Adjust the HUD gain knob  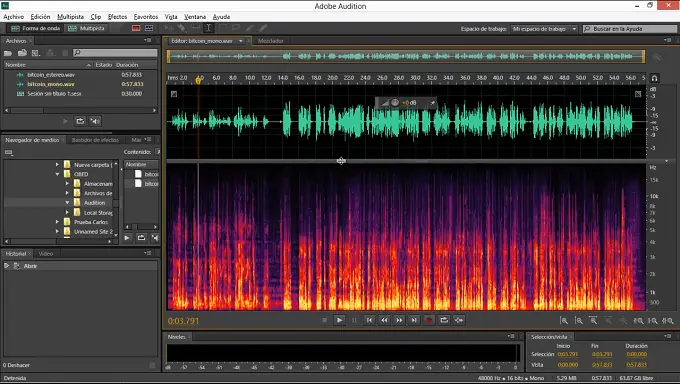[x=395, y=102]
